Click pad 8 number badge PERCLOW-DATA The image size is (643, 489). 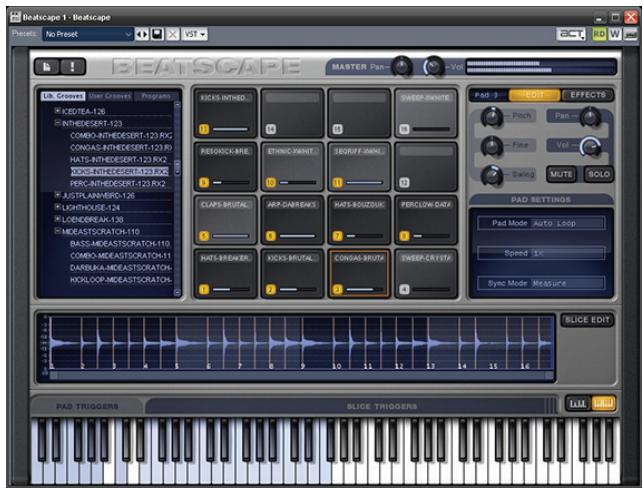click(404, 236)
